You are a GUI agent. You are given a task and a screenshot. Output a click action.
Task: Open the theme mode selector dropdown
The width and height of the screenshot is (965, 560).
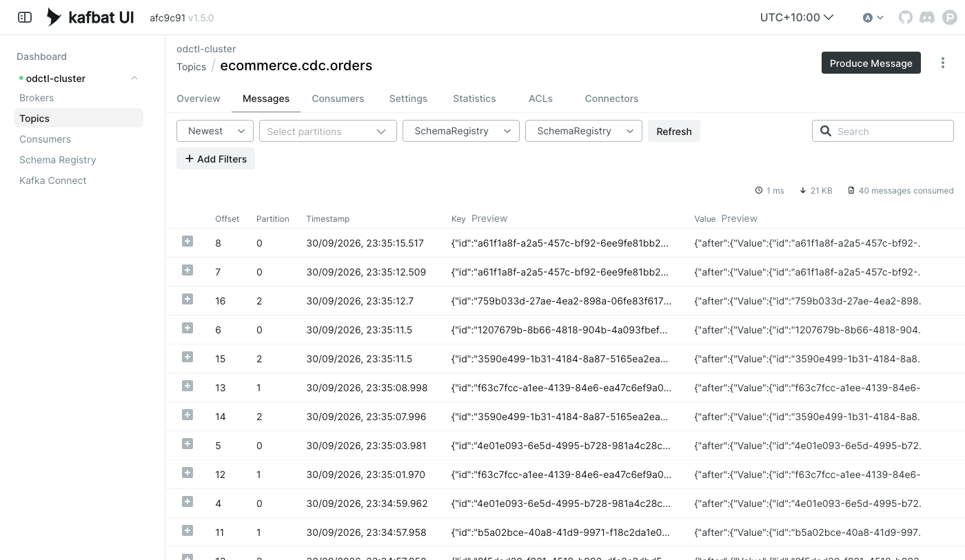coord(873,17)
